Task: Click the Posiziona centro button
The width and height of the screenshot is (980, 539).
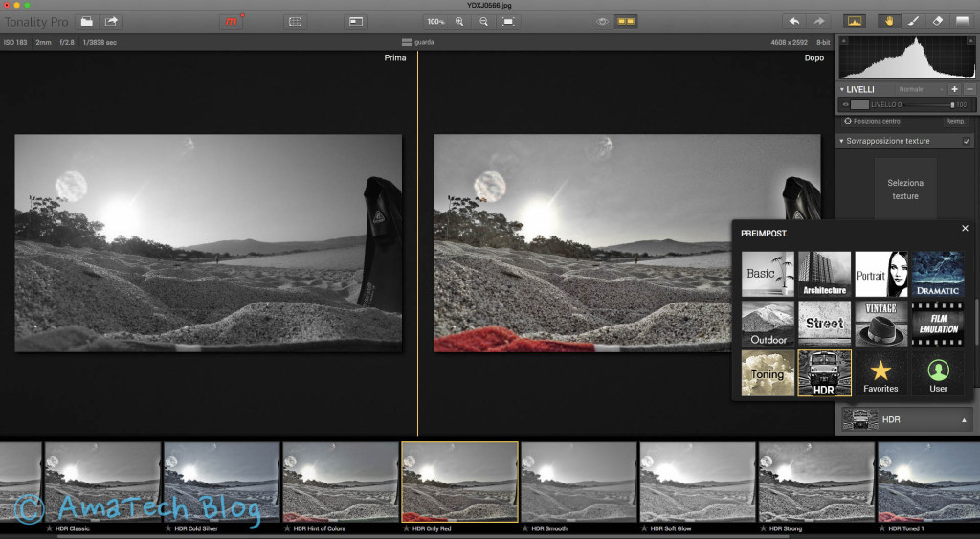Action: [x=872, y=121]
